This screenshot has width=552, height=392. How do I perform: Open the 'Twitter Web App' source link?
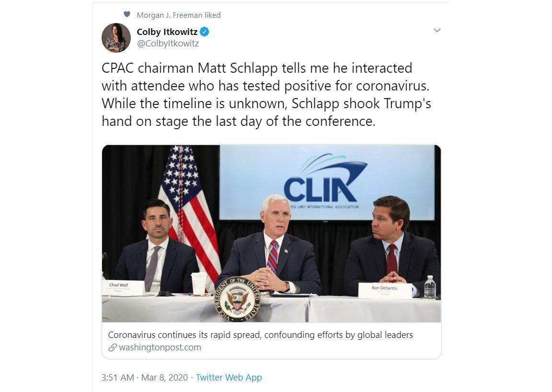point(229,378)
